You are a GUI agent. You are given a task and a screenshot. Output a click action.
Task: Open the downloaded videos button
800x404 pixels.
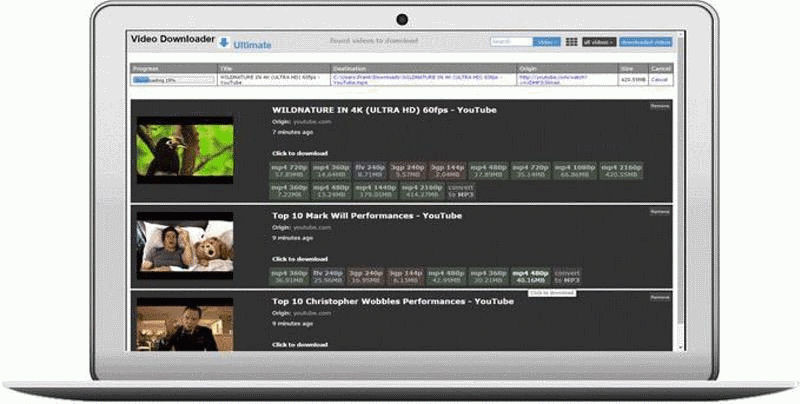tap(645, 42)
